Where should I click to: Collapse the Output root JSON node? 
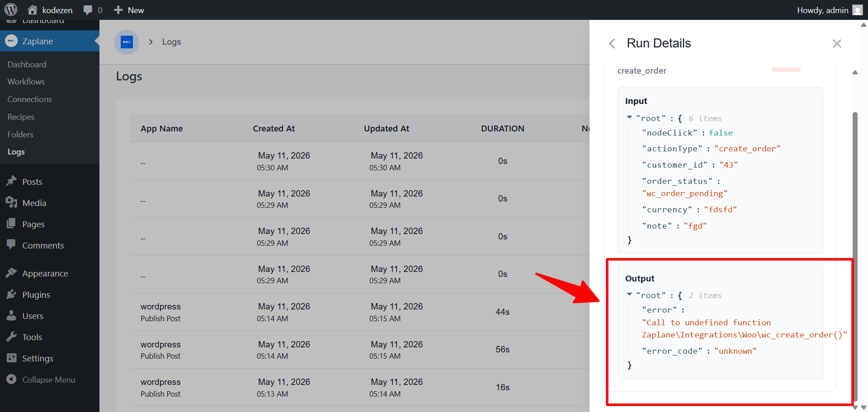(629, 295)
